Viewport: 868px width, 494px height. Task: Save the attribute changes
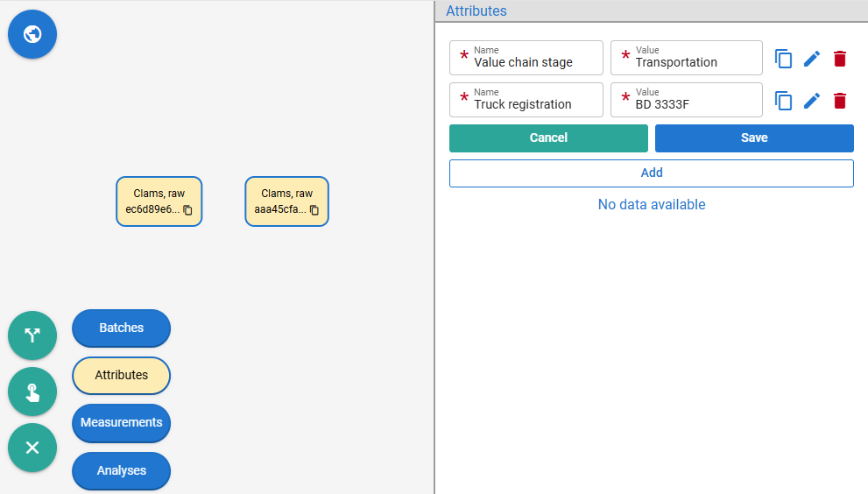click(754, 138)
